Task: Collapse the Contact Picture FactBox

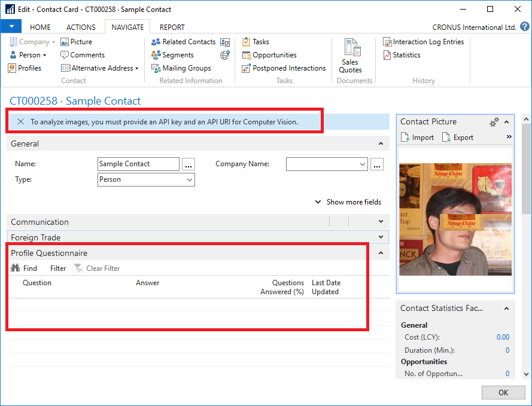Action: point(506,122)
